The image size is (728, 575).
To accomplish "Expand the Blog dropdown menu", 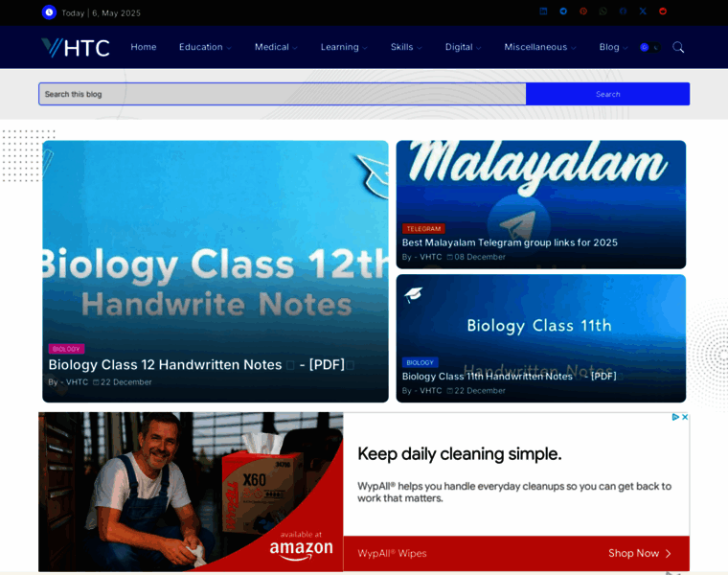I will pyautogui.click(x=613, y=47).
